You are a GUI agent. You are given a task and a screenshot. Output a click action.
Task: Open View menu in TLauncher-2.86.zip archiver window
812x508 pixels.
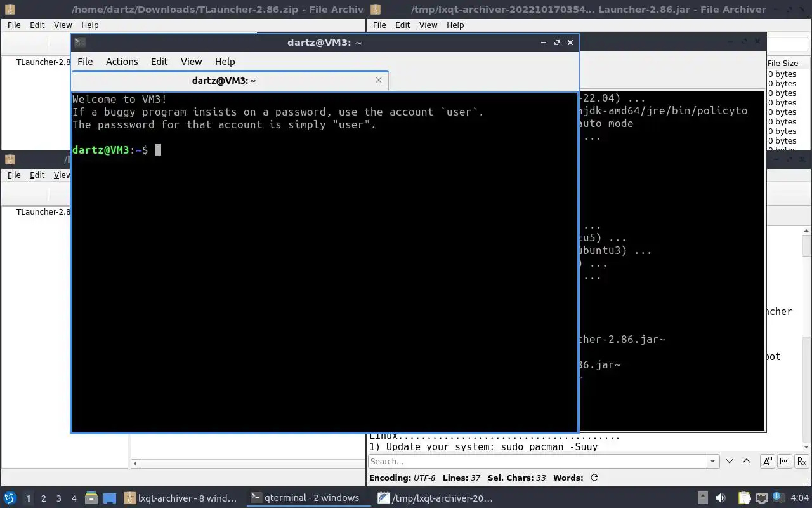[63, 25]
